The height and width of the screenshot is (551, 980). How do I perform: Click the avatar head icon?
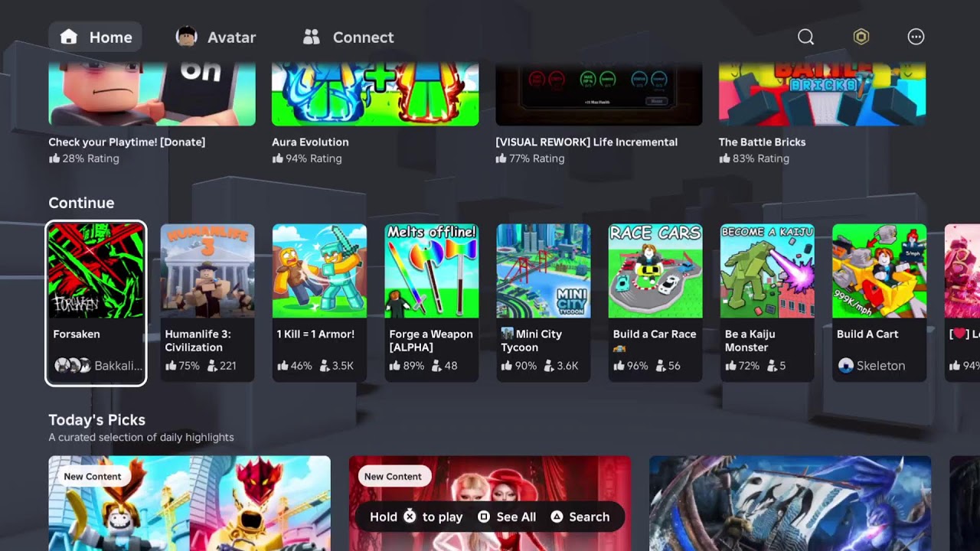186,37
